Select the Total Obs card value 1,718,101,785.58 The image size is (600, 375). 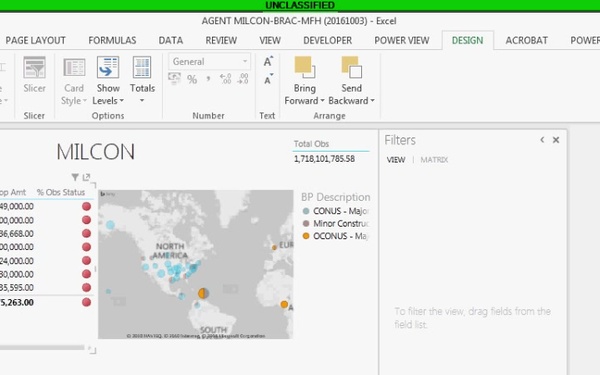[324, 159]
